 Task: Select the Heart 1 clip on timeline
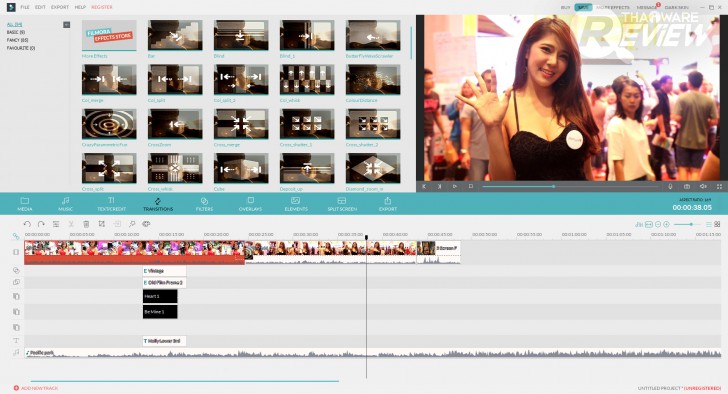160,296
